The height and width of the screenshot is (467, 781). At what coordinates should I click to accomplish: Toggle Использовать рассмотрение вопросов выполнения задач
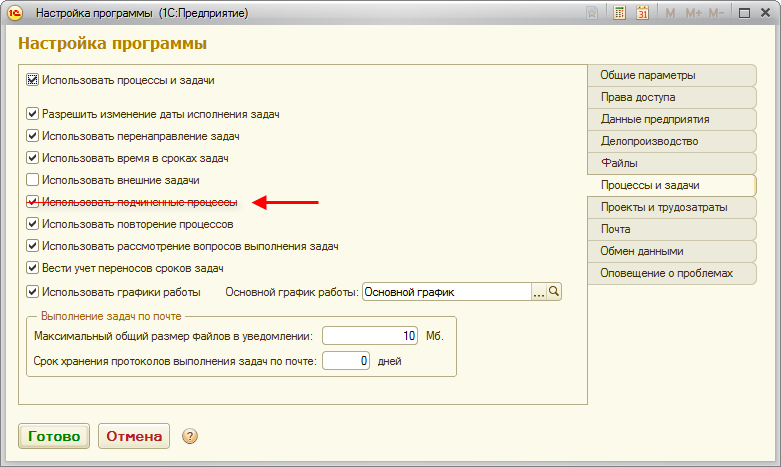pos(32,245)
